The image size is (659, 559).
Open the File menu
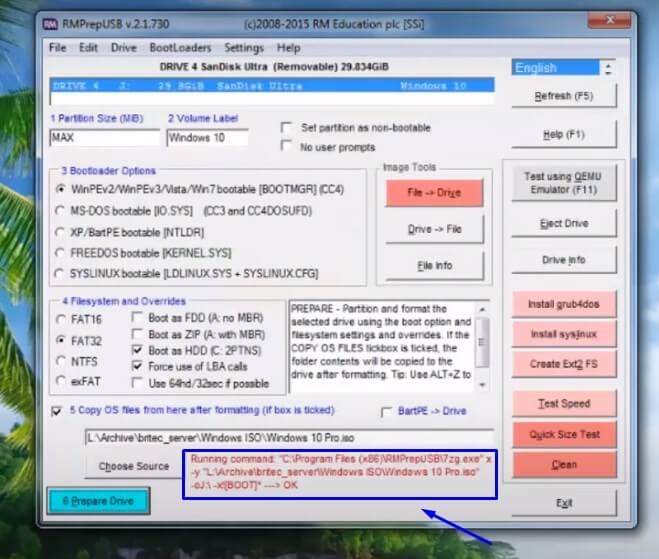pyautogui.click(x=58, y=47)
